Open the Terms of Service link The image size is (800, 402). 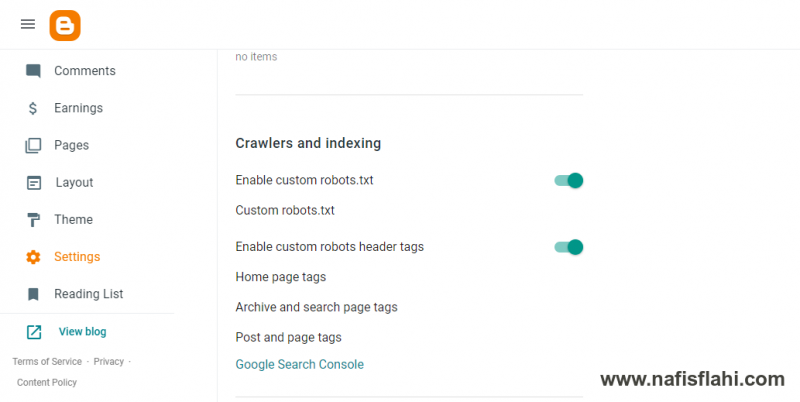click(x=47, y=361)
